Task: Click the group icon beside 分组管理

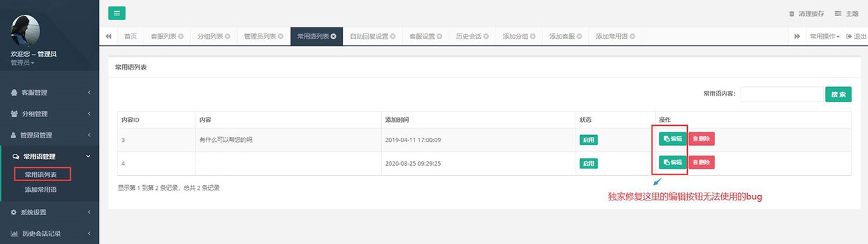Action: pyautogui.click(x=15, y=114)
